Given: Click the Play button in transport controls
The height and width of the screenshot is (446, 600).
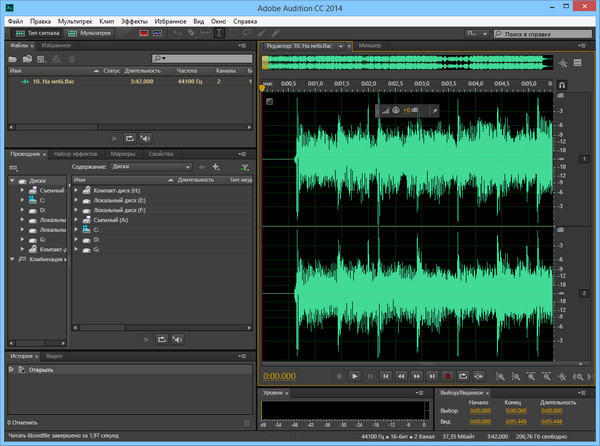Looking at the screenshot, I should click(354, 376).
